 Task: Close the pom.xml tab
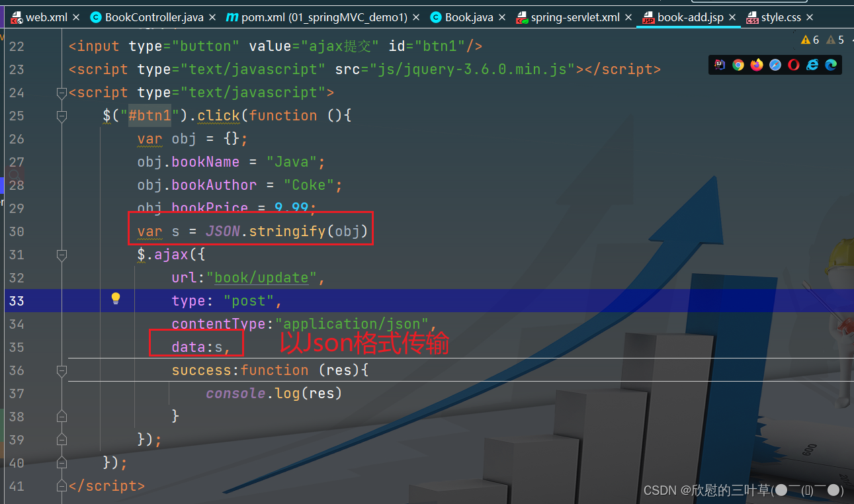(x=415, y=17)
